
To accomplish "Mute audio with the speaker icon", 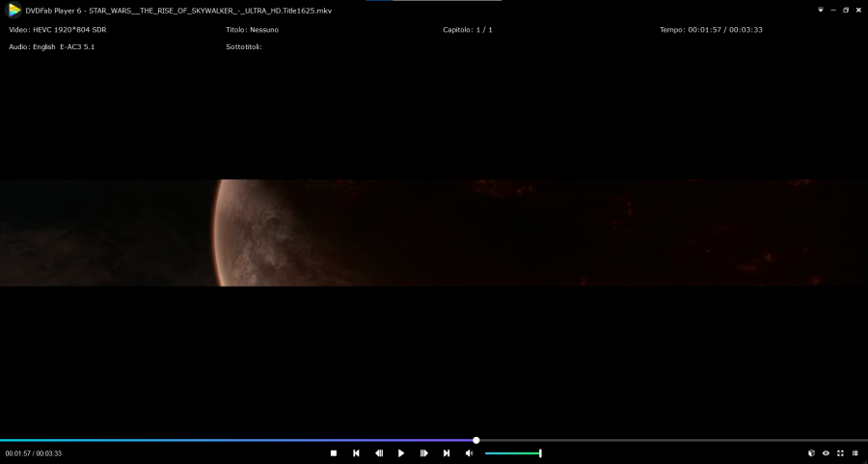I will [469, 453].
